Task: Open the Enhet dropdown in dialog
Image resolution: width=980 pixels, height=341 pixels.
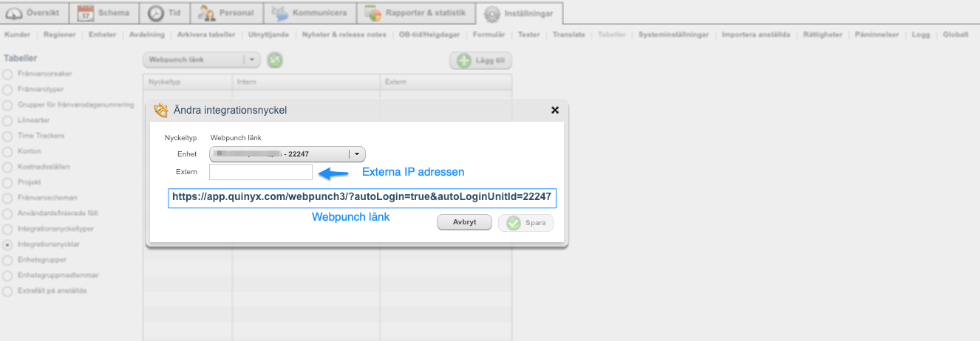Action: tap(287, 154)
